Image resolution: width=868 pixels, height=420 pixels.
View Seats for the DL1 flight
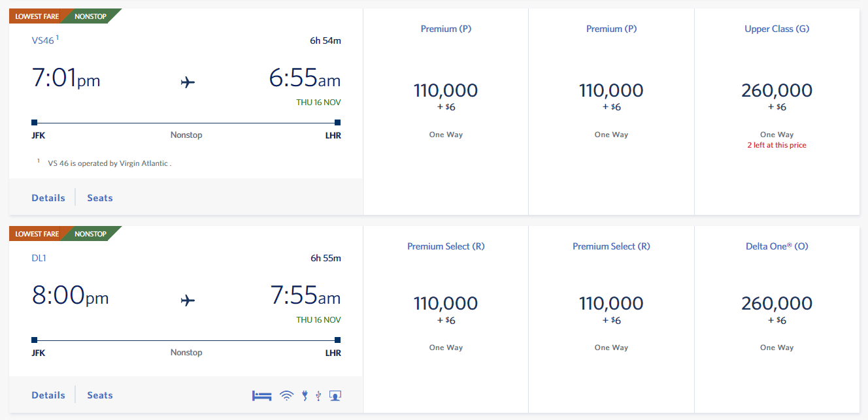tap(100, 395)
